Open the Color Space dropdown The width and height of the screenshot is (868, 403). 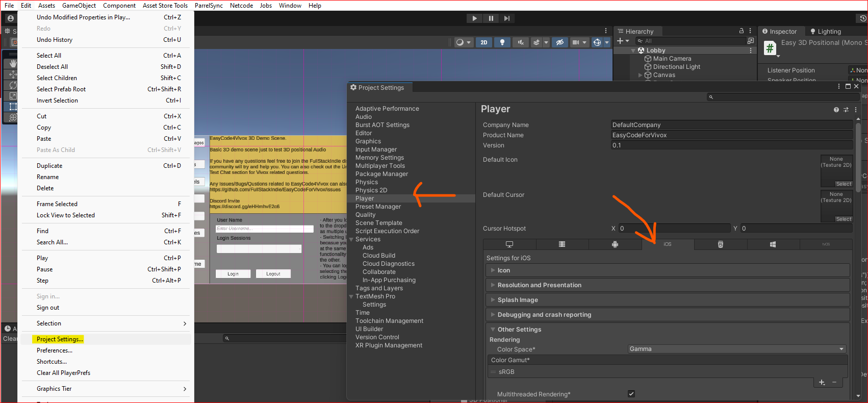(736, 349)
